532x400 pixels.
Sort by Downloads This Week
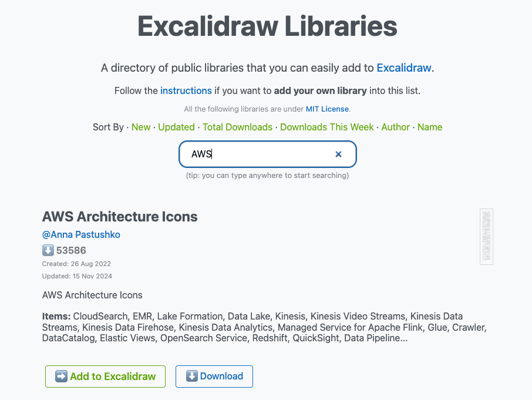(x=327, y=127)
